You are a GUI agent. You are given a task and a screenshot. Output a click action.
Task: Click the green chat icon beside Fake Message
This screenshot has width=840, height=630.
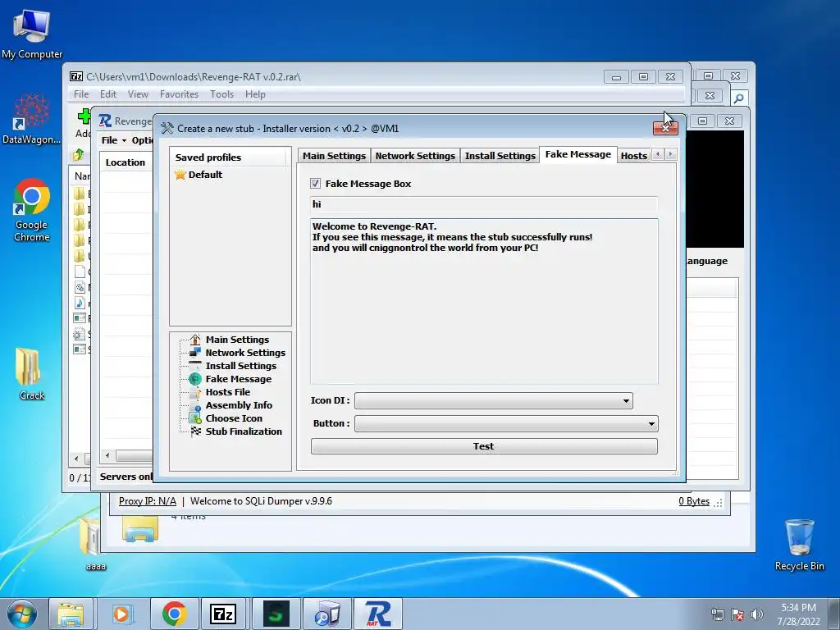[x=195, y=379]
